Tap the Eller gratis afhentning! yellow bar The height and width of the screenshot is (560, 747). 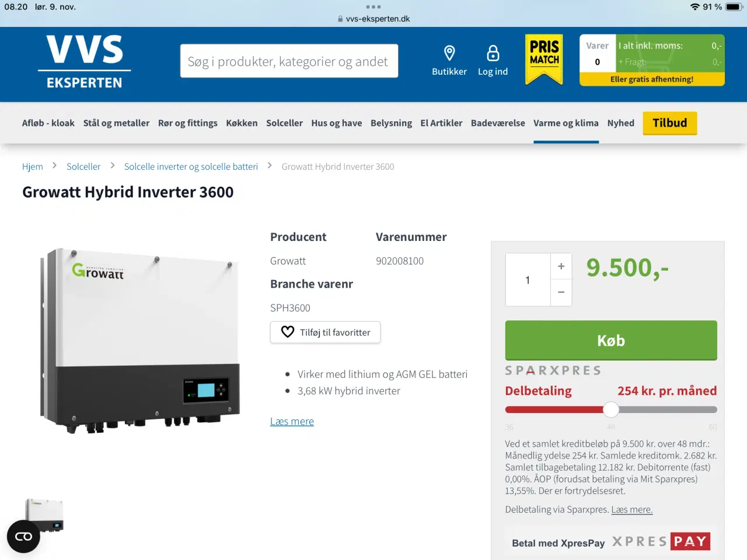tap(652, 79)
